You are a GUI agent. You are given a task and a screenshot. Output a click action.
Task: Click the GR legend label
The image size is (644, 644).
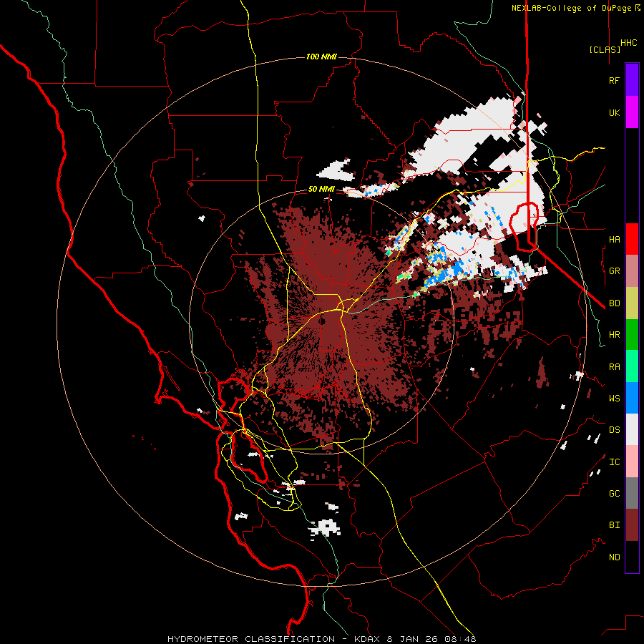614,271
